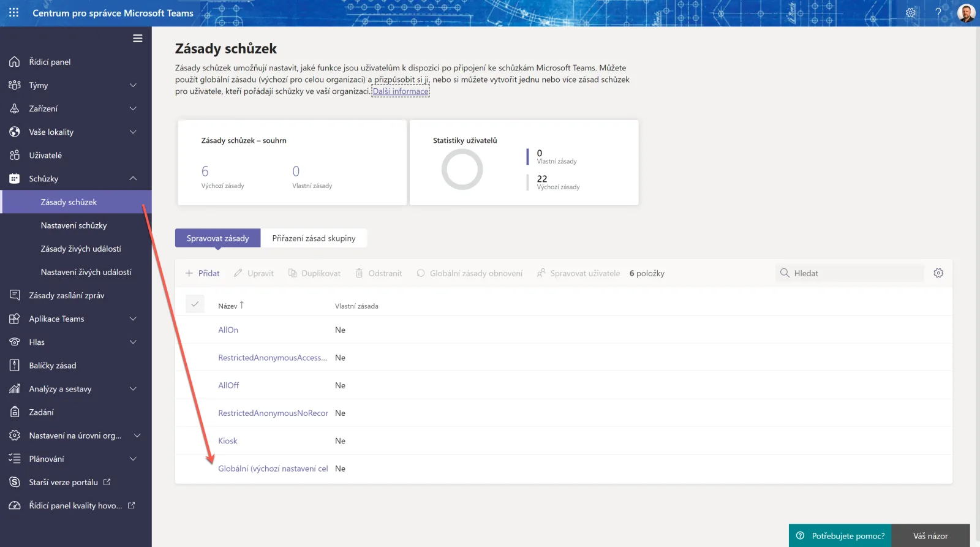The width and height of the screenshot is (980, 547).
Task: Click the Nastavení na úrovni org gear icon
Action: click(15, 436)
